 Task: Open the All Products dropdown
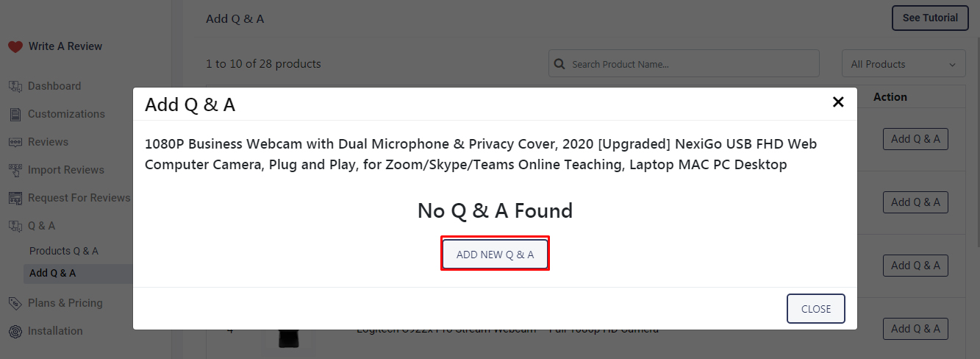pyautogui.click(x=904, y=64)
